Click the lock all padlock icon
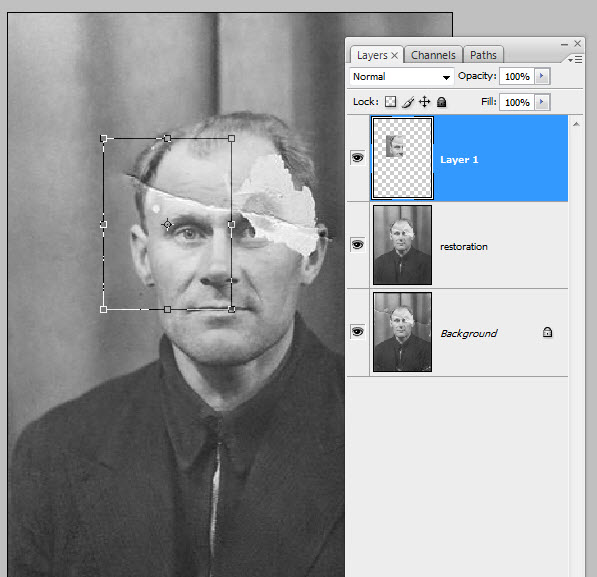The width and height of the screenshot is (597, 577). 441,102
